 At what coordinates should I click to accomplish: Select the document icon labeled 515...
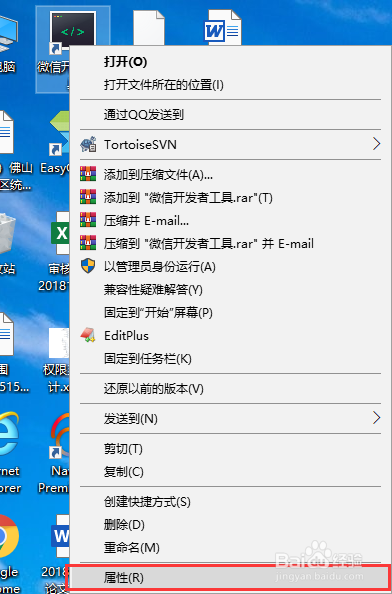(x=7, y=334)
